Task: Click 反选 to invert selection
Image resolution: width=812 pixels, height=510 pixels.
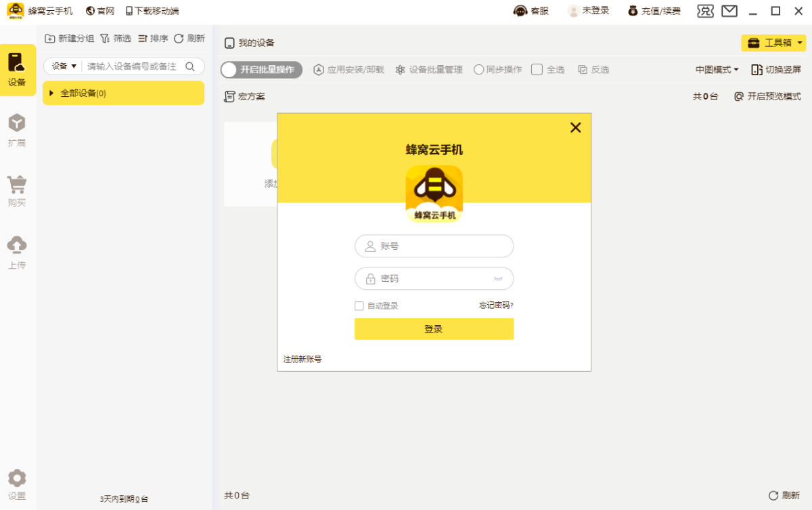Action: click(593, 70)
